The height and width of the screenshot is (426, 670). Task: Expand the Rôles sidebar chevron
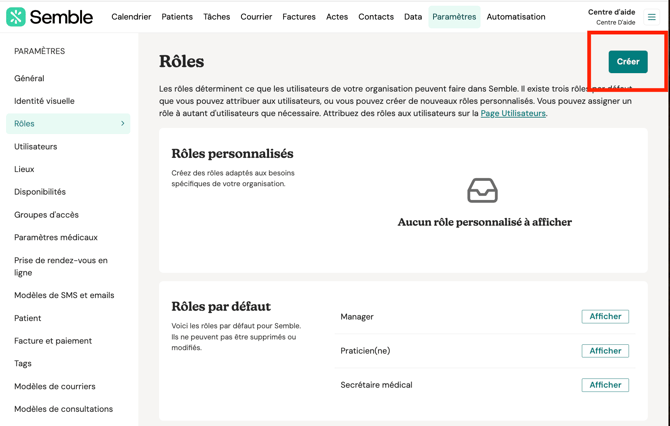[123, 124]
